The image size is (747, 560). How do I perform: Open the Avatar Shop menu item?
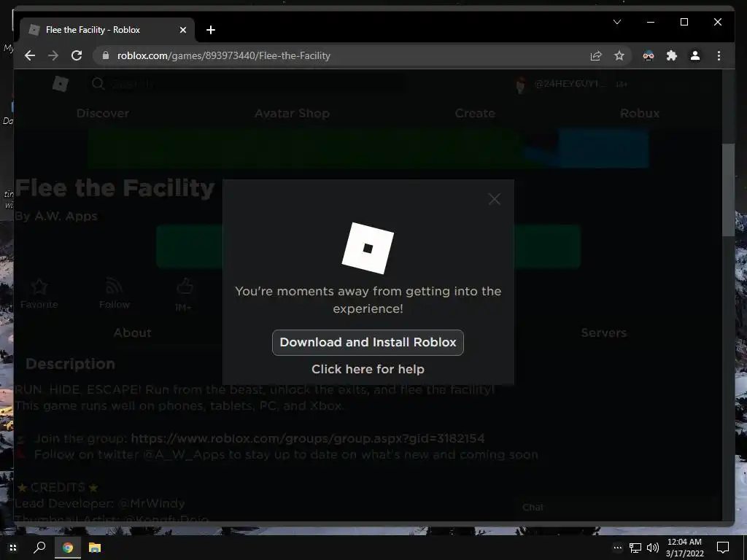[x=292, y=113]
